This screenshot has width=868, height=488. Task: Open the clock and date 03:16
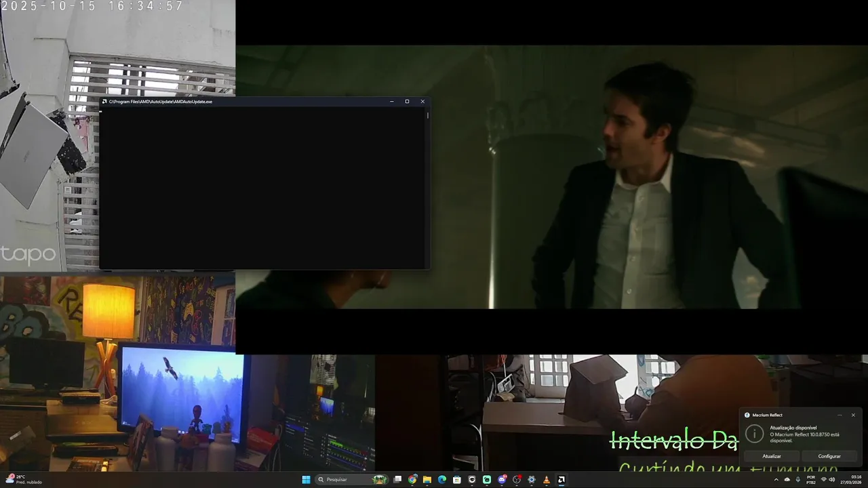(851, 480)
